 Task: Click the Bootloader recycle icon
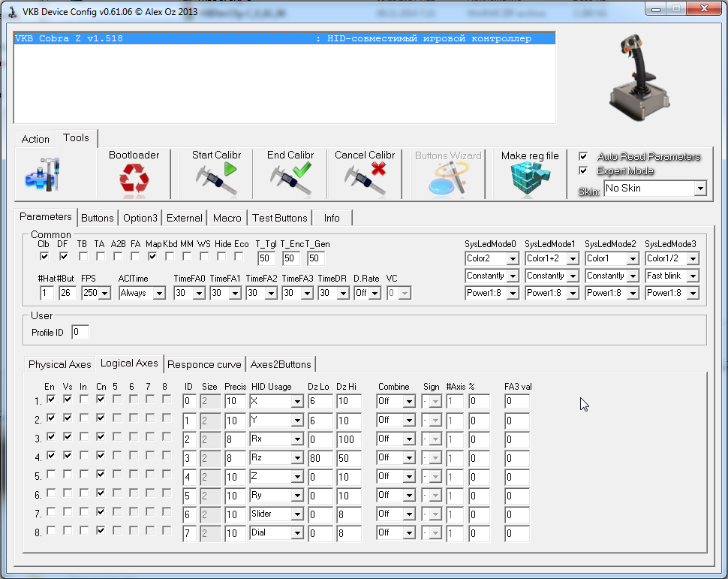134,179
